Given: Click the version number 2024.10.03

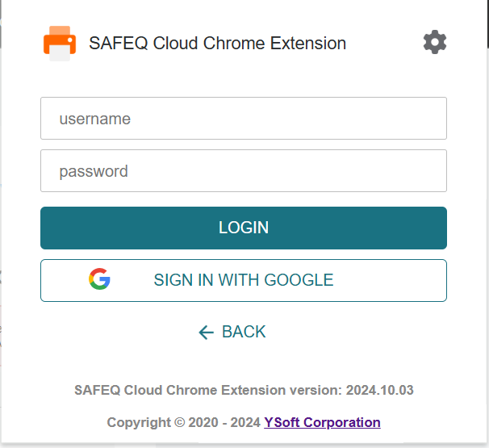Looking at the screenshot, I should pos(380,390).
